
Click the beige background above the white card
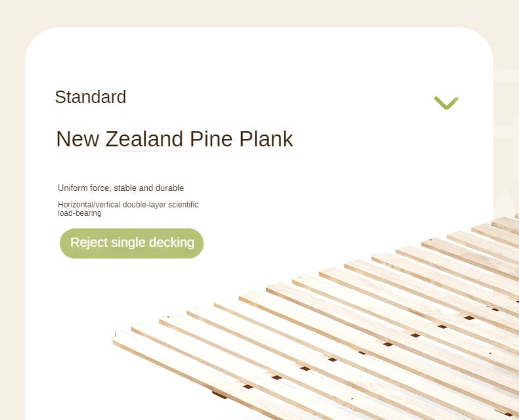tap(259, 13)
